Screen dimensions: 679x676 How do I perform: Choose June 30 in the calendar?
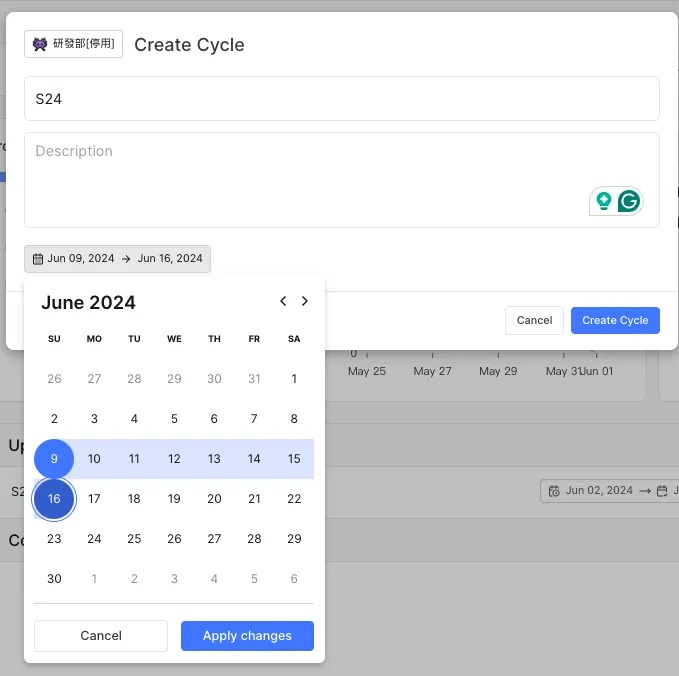click(54, 579)
